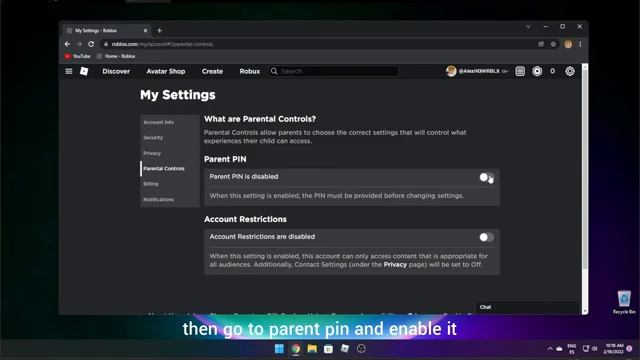Select the Security settings tab
Image resolution: width=640 pixels, height=360 pixels.
170,138
